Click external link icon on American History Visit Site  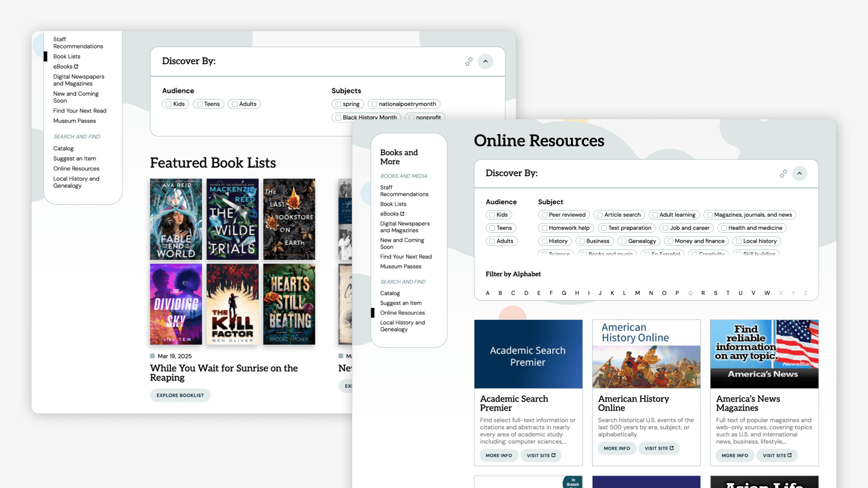[672, 448]
